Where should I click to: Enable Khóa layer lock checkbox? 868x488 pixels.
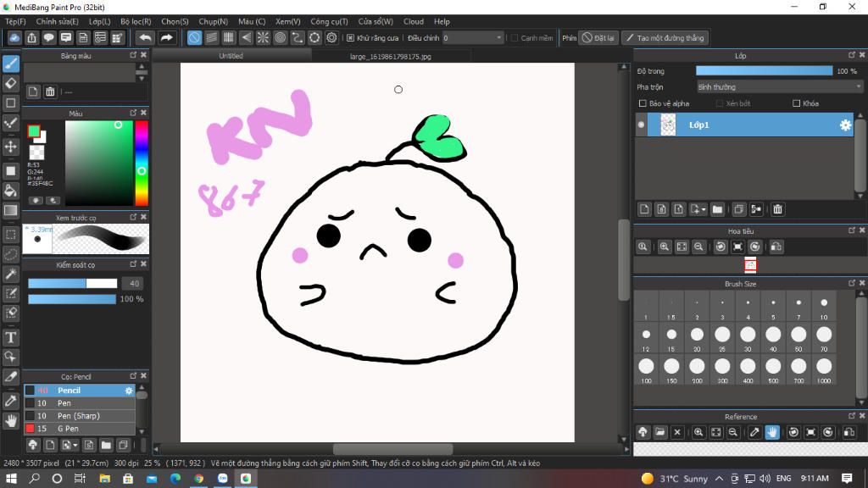797,103
